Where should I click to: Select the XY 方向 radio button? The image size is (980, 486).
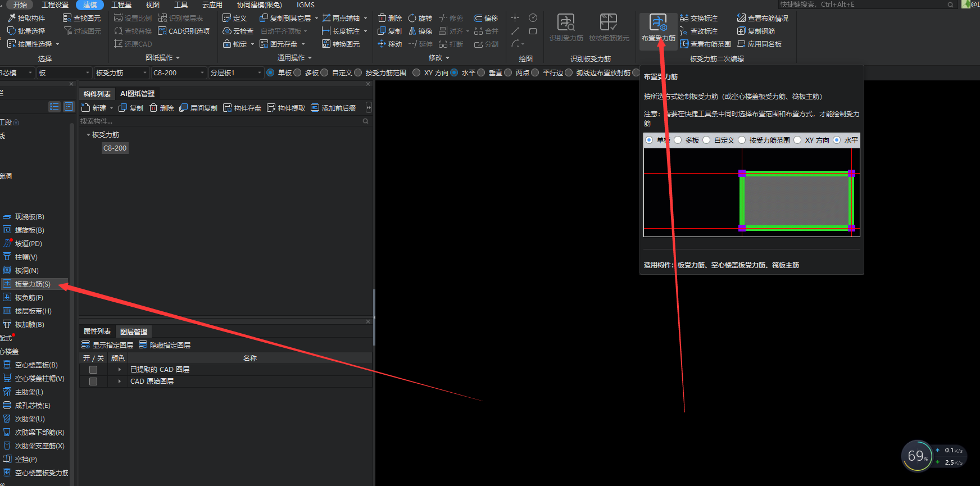tap(417, 72)
